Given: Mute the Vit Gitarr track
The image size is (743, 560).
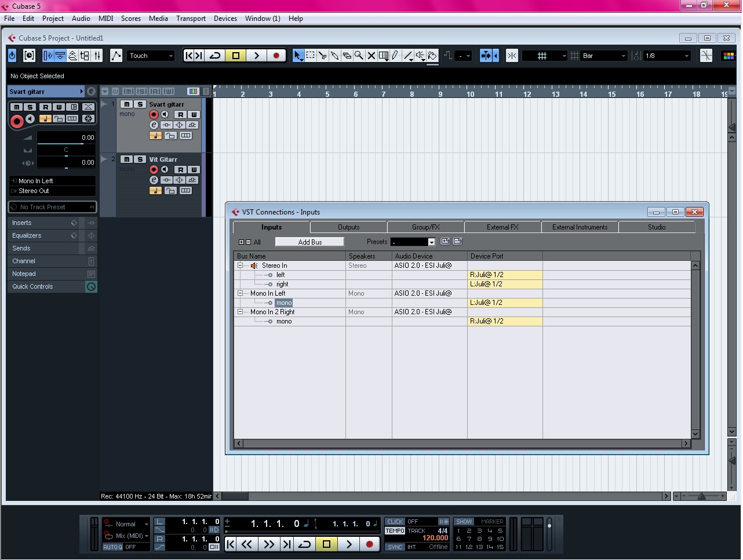Looking at the screenshot, I should 126,159.
